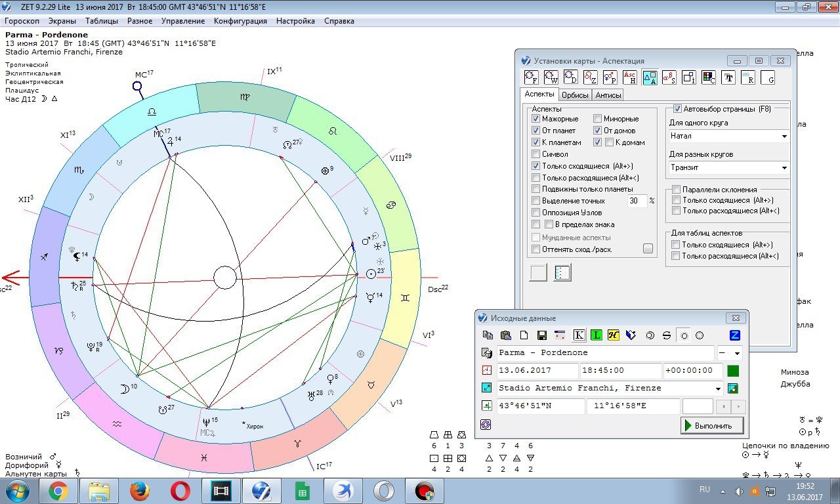
Task: Toggle the Только сходящиеся (Alt+>) checkbox under Аспекты
Action: point(536,166)
